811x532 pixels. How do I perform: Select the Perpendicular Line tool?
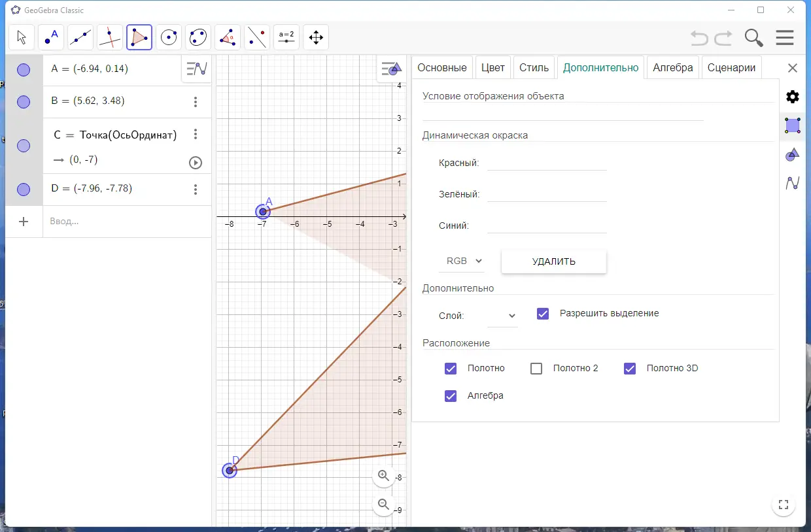(110, 37)
